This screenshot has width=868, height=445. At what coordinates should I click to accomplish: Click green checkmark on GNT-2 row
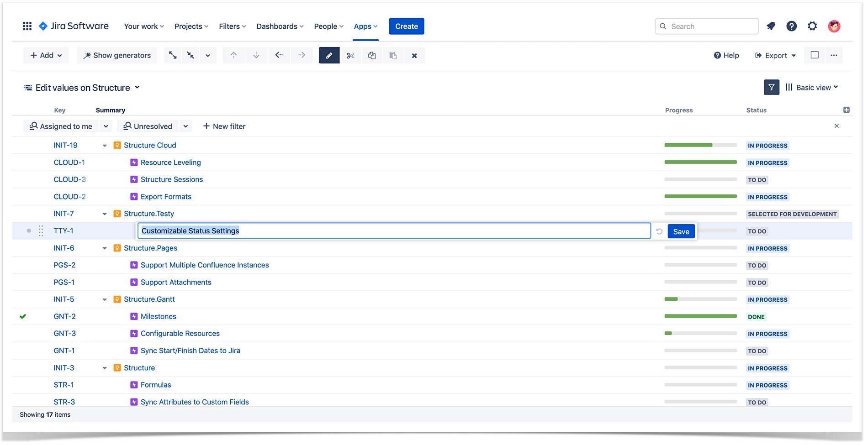coord(23,316)
